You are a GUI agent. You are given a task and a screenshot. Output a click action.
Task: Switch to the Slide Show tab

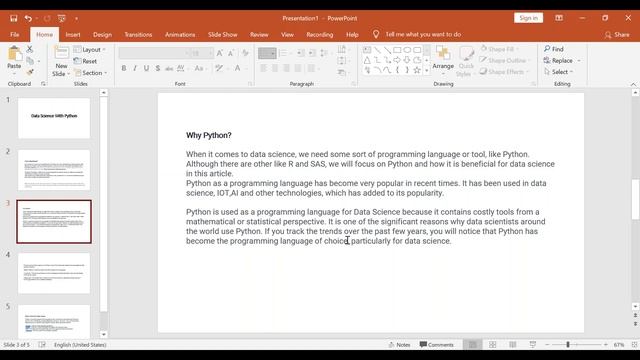pyautogui.click(x=222, y=35)
